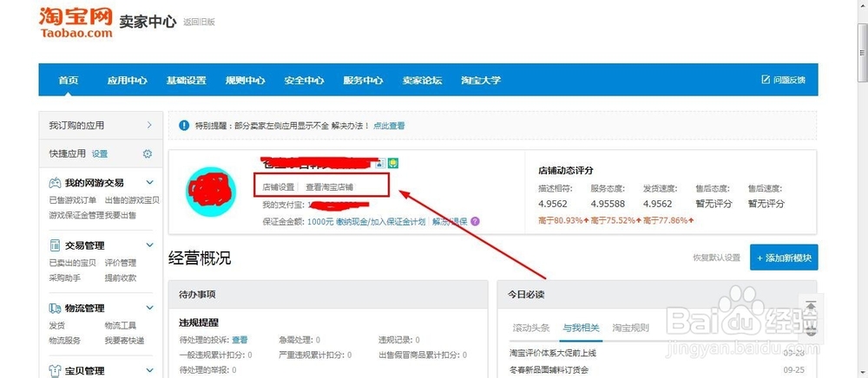This screenshot has height=378, width=868.
Task: Switch to the 与我相关 tab
Action: coord(581,328)
